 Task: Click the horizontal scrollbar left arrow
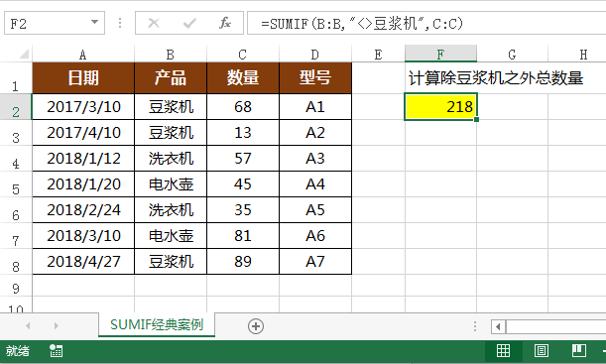click(498, 327)
